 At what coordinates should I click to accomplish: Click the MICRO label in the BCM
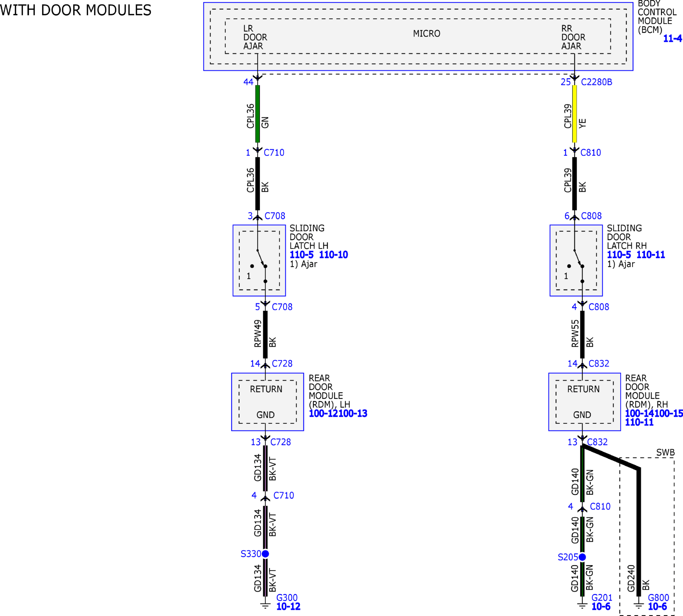426,33
